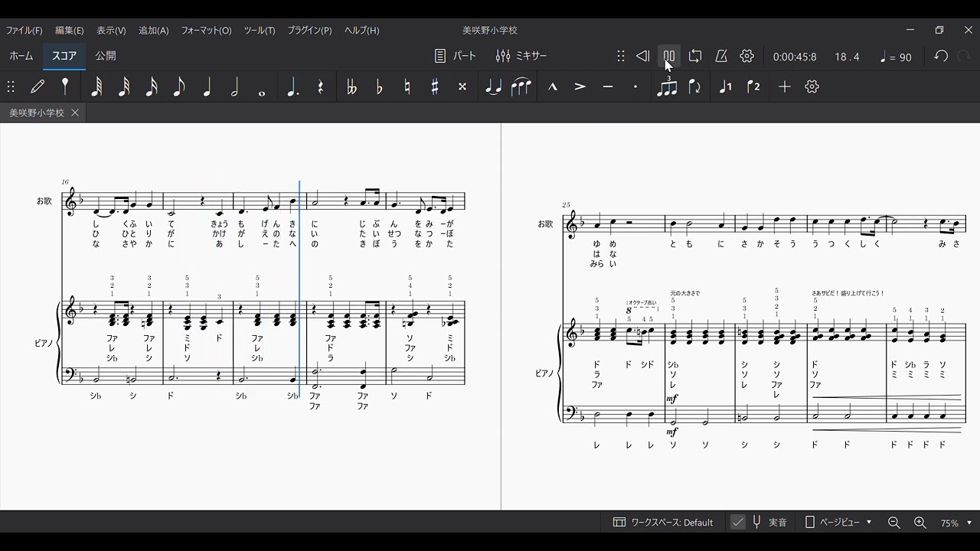Open the tuplet tool
This screenshot has width=980, height=551.
point(667,86)
